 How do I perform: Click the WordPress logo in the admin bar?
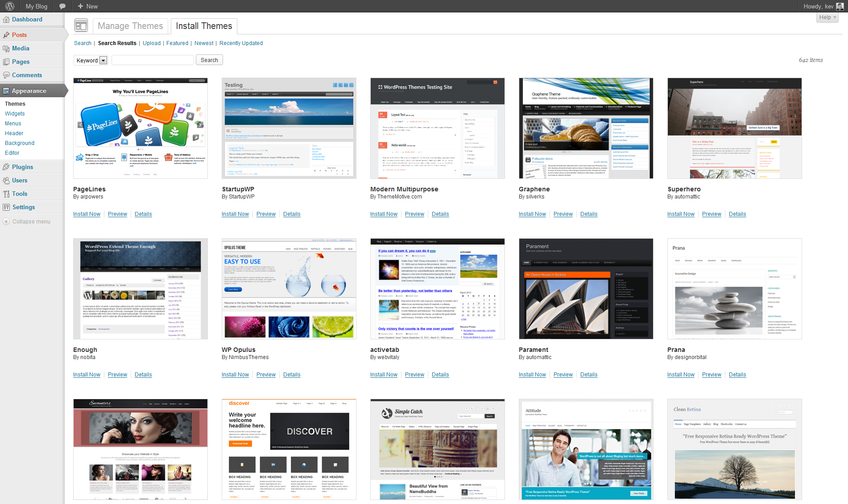pyautogui.click(x=9, y=6)
